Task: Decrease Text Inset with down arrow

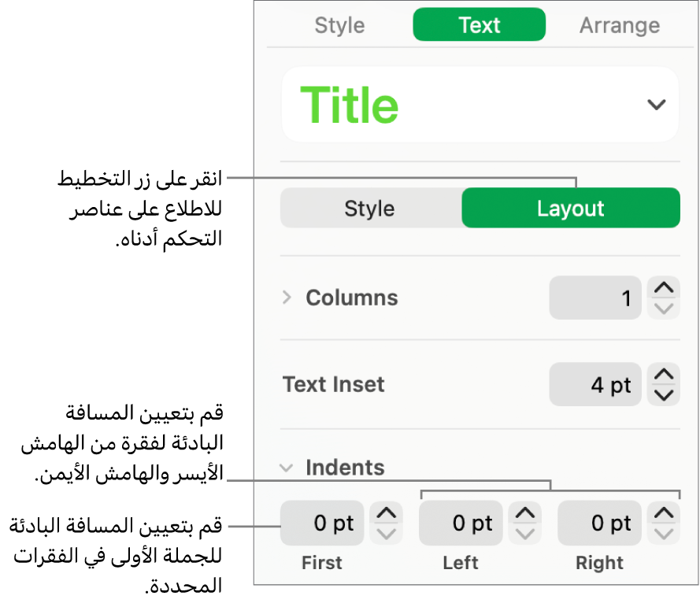Action: (665, 394)
